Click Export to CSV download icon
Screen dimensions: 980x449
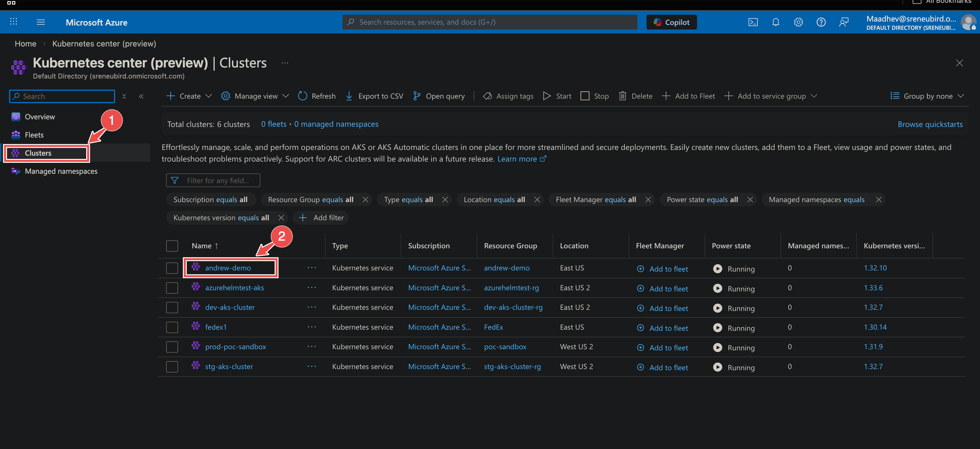click(x=349, y=96)
